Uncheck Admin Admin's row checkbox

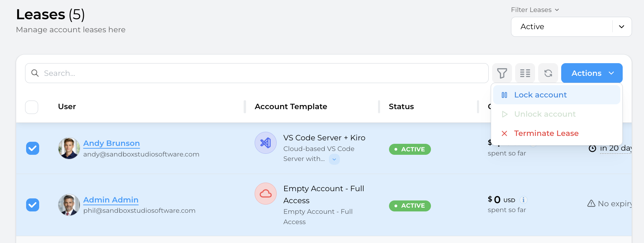[33, 205]
